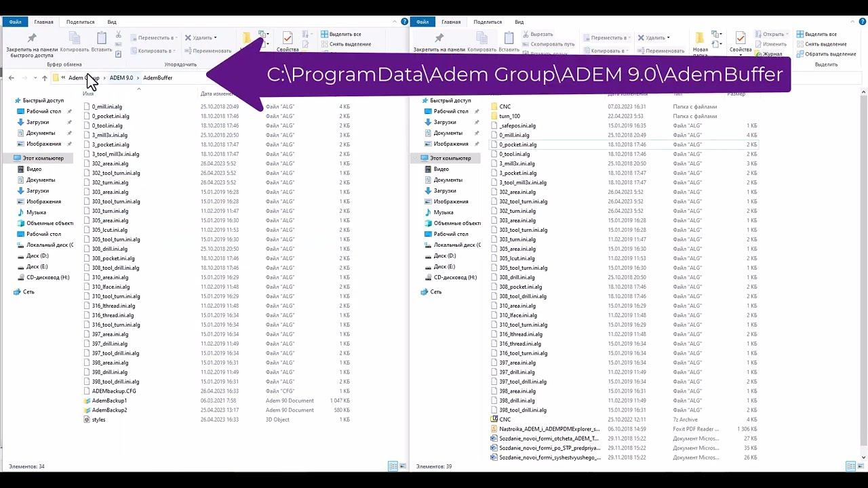This screenshot has width=868, height=488.
Task: Open Локальный диск (C in left sidebar
Action: pyautogui.click(x=50, y=245)
